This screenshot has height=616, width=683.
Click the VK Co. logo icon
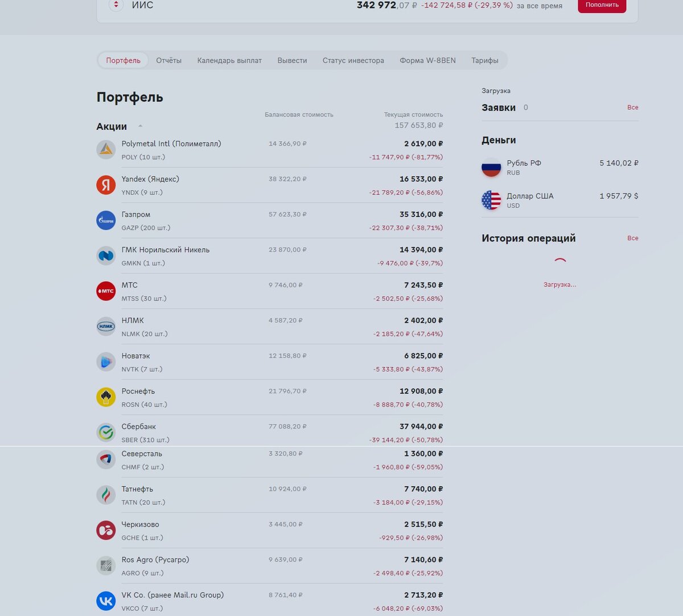[106, 601]
